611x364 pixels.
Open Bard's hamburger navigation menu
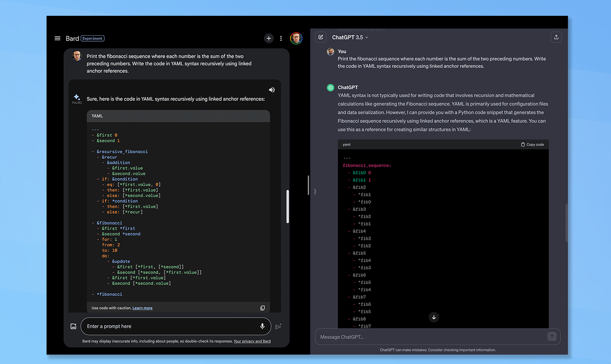(57, 38)
